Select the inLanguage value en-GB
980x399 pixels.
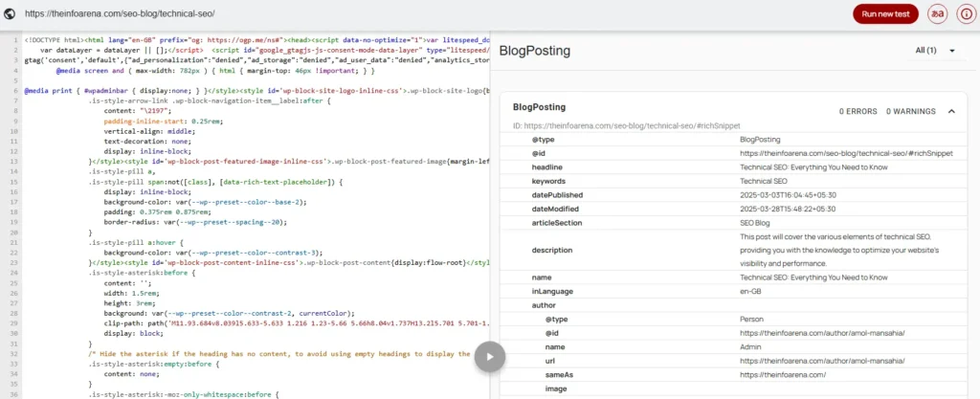pyautogui.click(x=750, y=292)
